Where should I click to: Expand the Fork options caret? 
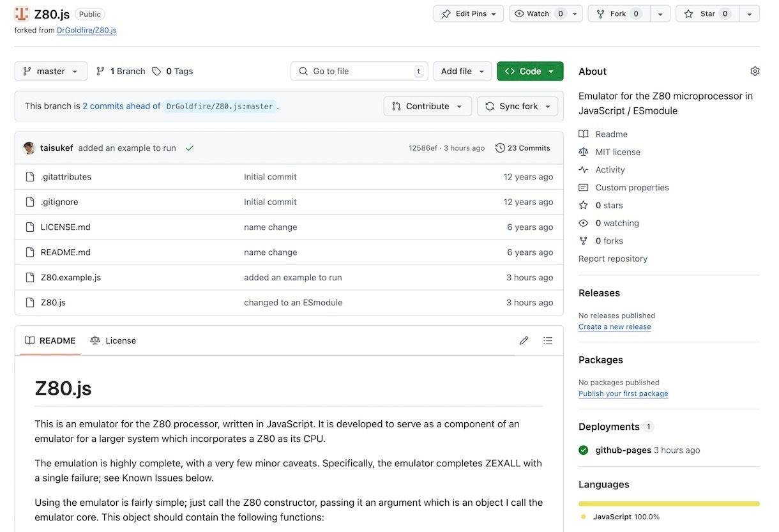[661, 14]
